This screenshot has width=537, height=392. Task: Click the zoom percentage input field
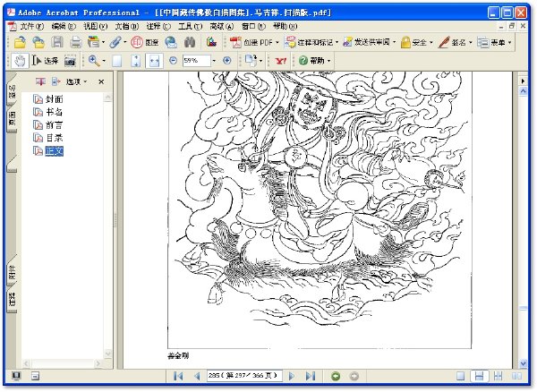pyautogui.click(x=196, y=61)
